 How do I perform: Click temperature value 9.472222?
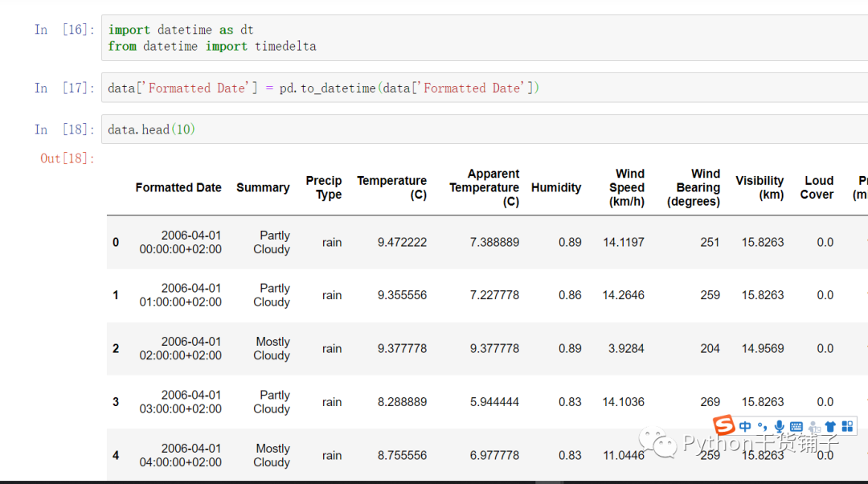pyautogui.click(x=403, y=242)
